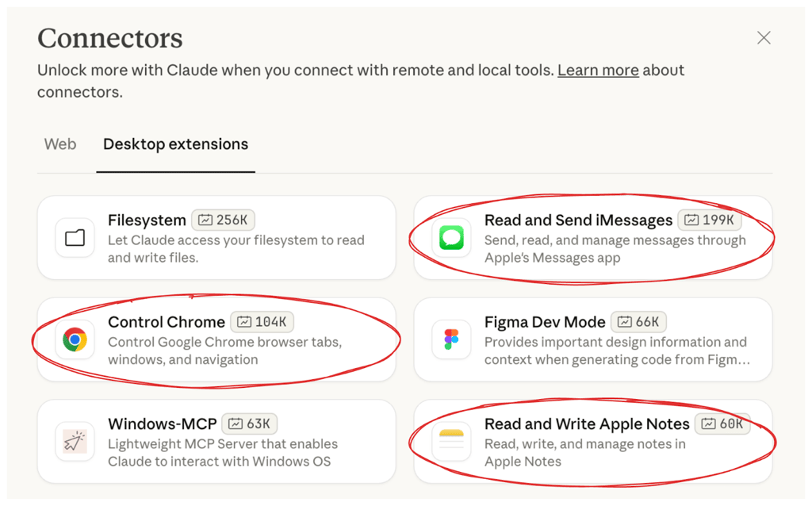Click the Windows-MCP cursor icon

(x=75, y=442)
